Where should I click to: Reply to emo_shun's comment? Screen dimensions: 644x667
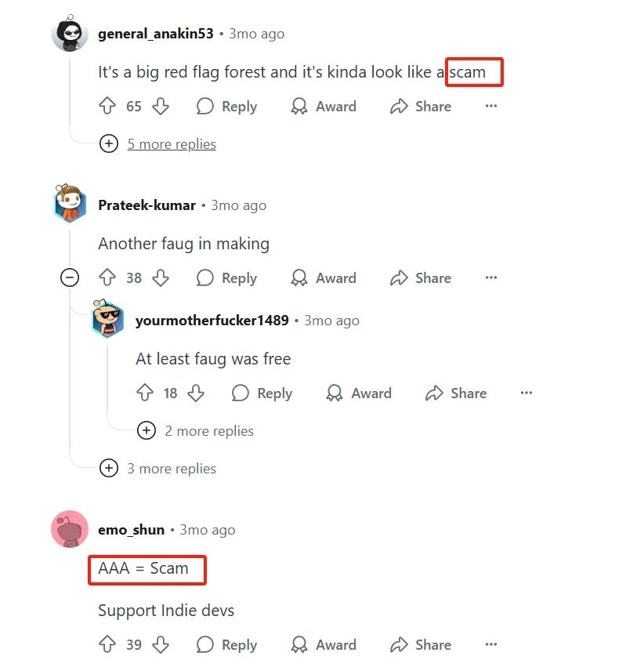click(227, 644)
